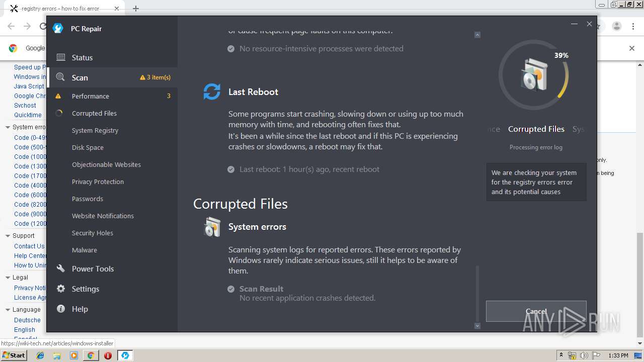The width and height of the screenshot is (644, 362).
Task: Open Internet Explorer from taskbar
Action: (40, 355)
